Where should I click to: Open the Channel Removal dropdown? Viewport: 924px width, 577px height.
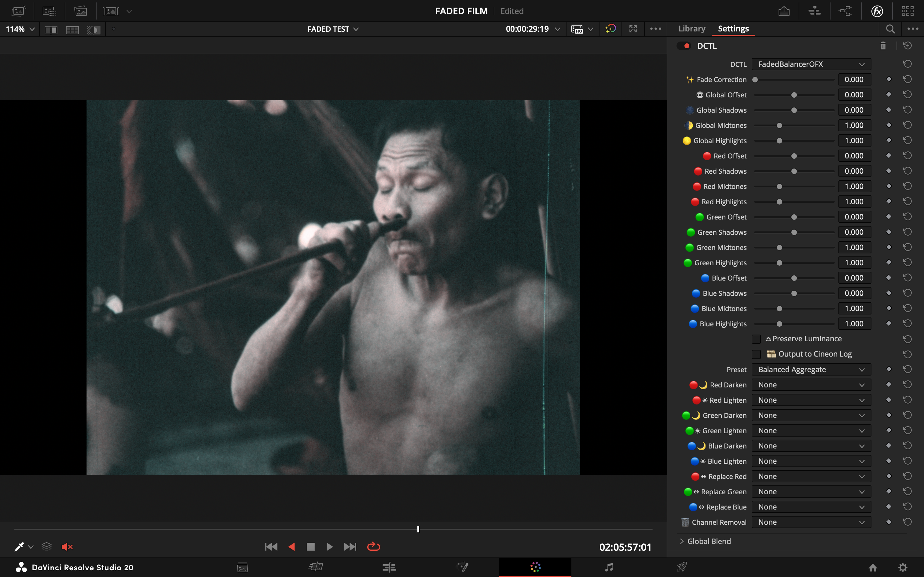(x=811, y=522)
